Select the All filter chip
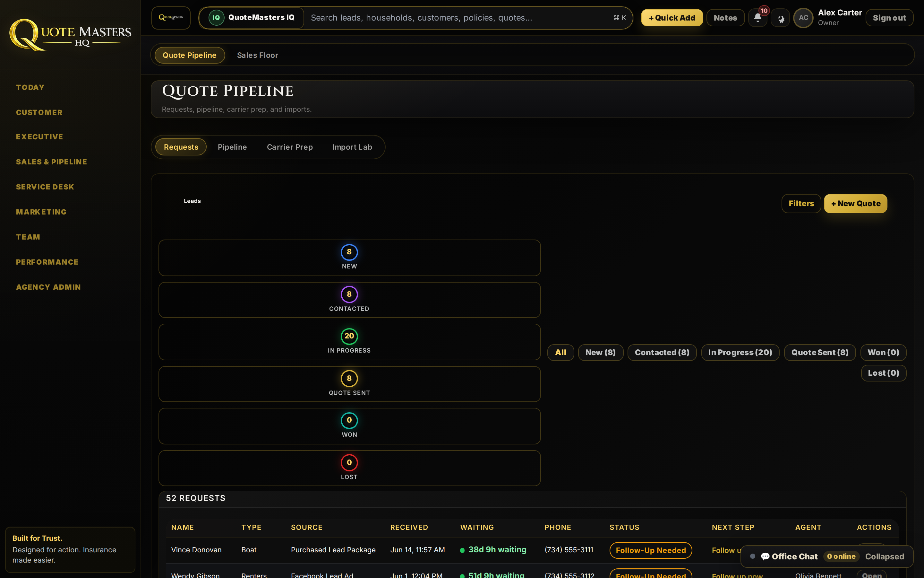Image resolution: width=924 pixels, height=578 pixels. [x=560, y=353]
